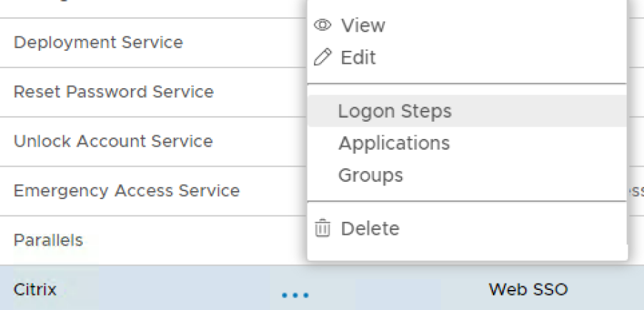Open the three-dot actions menu for Citrix
Screen dimensions: 644x310
[295, 294]
